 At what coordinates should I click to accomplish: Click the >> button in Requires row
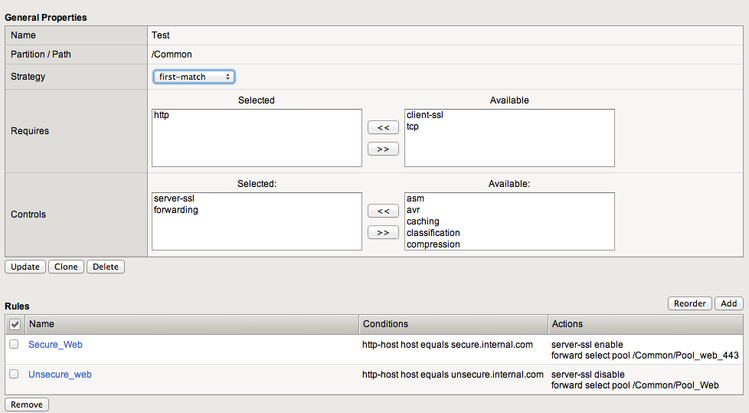point(382,149)
